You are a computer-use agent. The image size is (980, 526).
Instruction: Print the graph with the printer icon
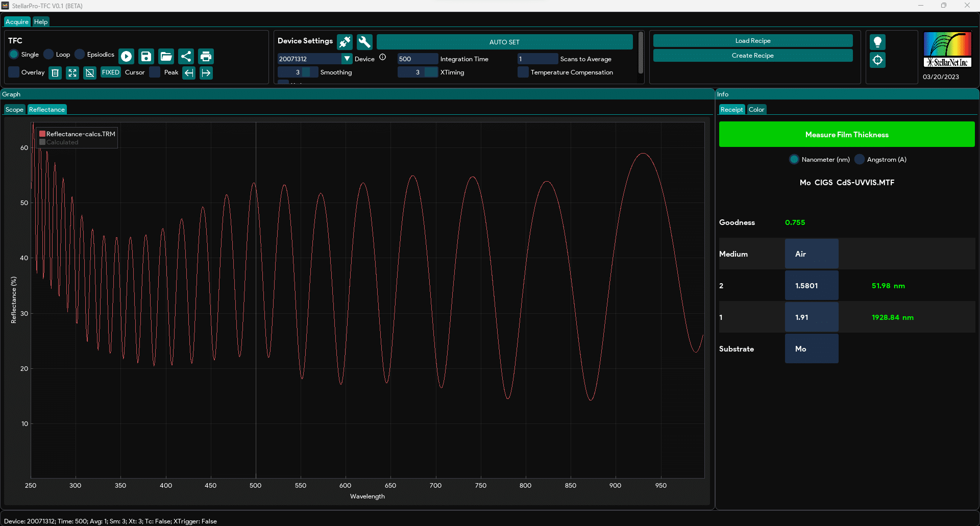206,56
